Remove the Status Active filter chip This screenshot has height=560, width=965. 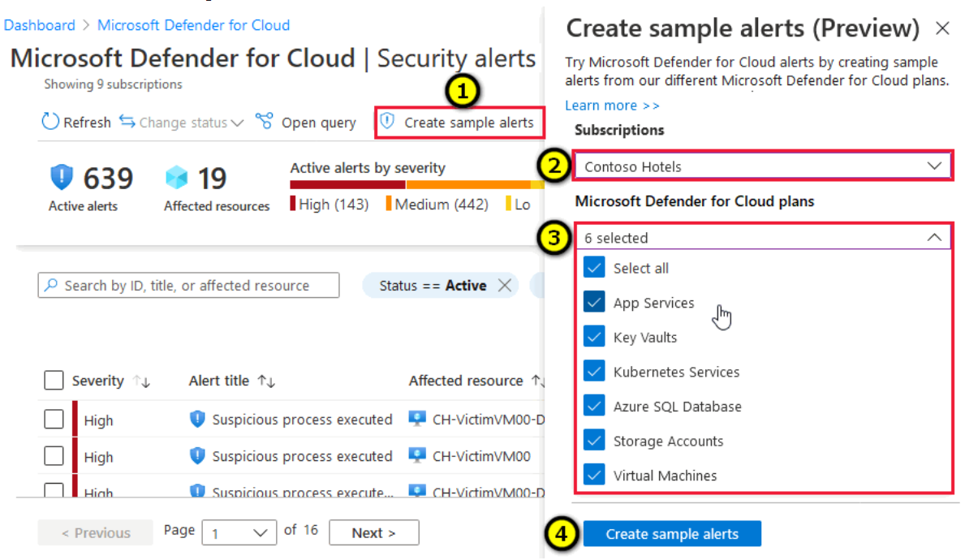tap(506, 285)
